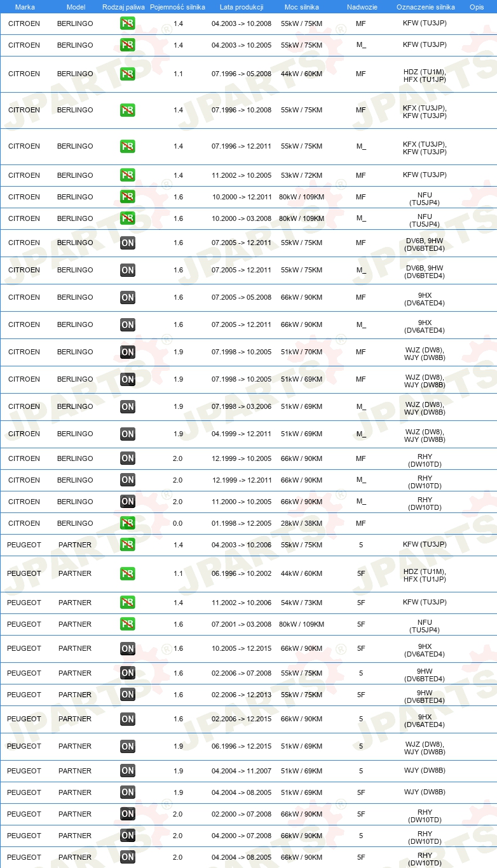Select the date range 07.2001 -> 03.2008

(242, 624)
